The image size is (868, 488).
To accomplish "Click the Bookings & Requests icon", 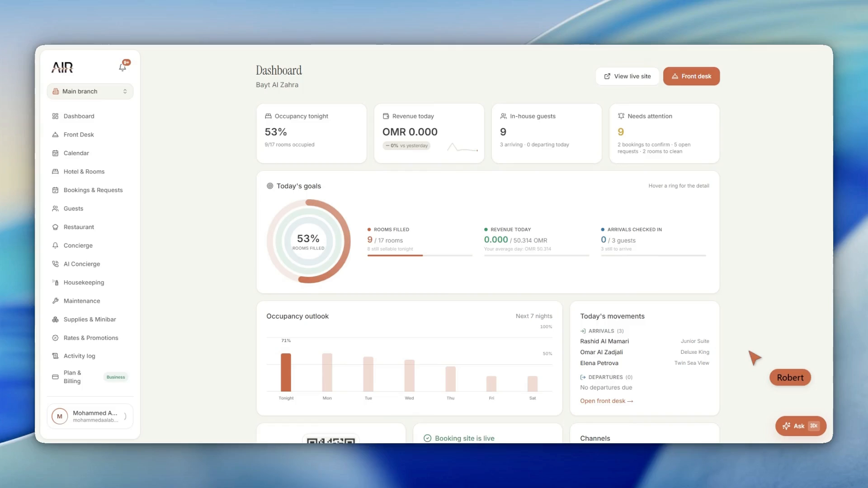I will pos(55,190).
